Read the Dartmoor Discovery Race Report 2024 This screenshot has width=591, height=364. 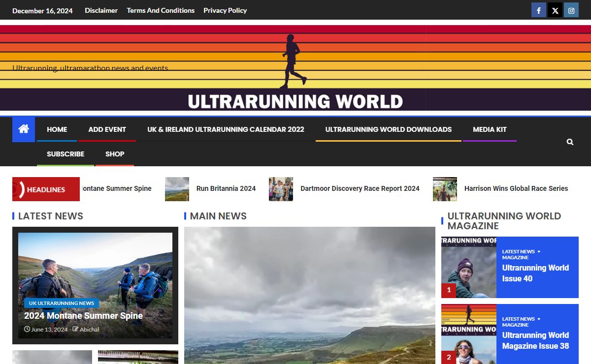pyautogui.click(x=360, y=188)
